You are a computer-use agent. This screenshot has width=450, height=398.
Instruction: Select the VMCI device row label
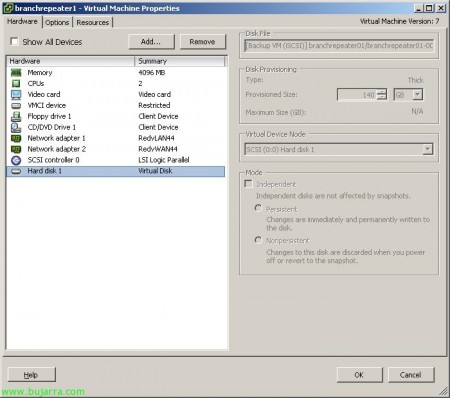[x=47, y=105]
